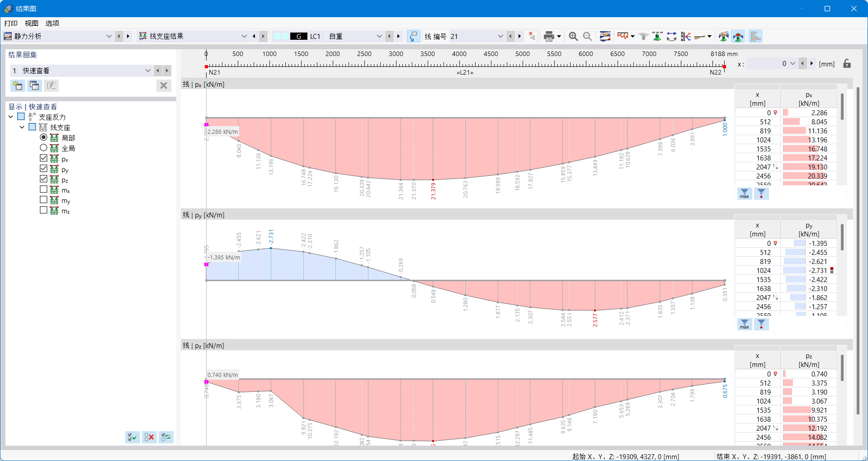Click the duplicate result diagram set icon
The image size is (868, 461).
(x=34, y=85)
